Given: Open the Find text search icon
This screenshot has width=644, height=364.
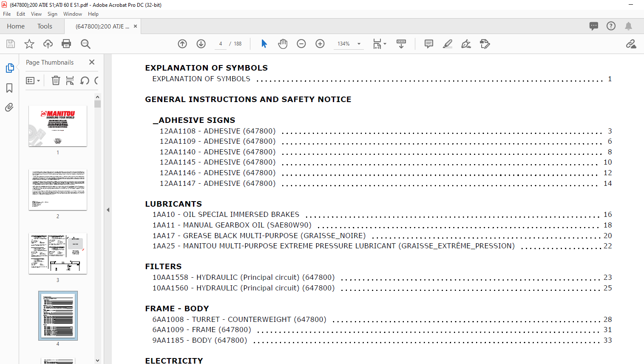Looking at the screenshot, I should point(85,44).
